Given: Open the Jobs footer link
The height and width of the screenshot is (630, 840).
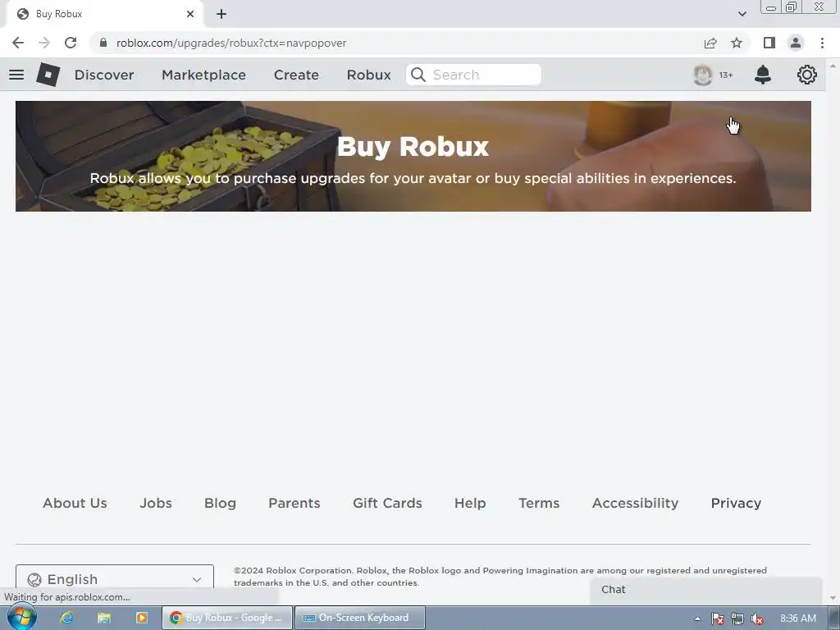Looking at the screenshot, I should tap(156, 503).
